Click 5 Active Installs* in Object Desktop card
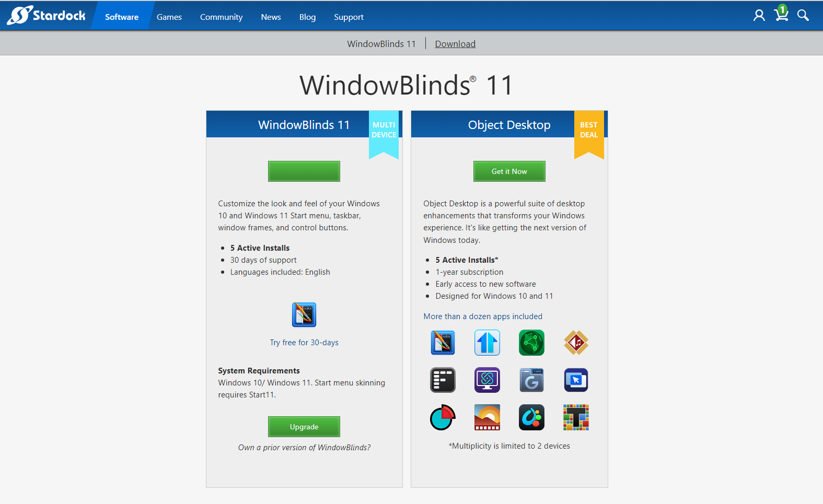Screen dimensions: 823x504 pos(467,260)
